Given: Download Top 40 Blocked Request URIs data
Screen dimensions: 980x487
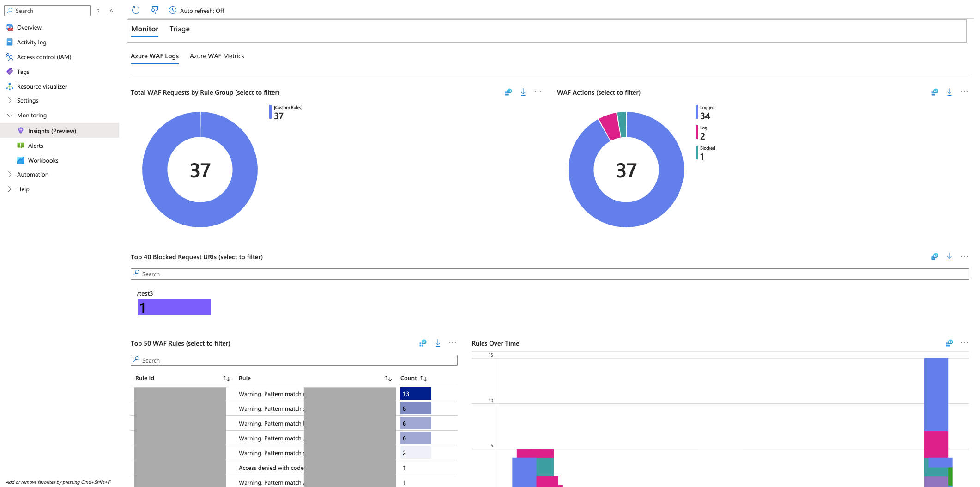Looking at the screenshot, I should 949,257.
